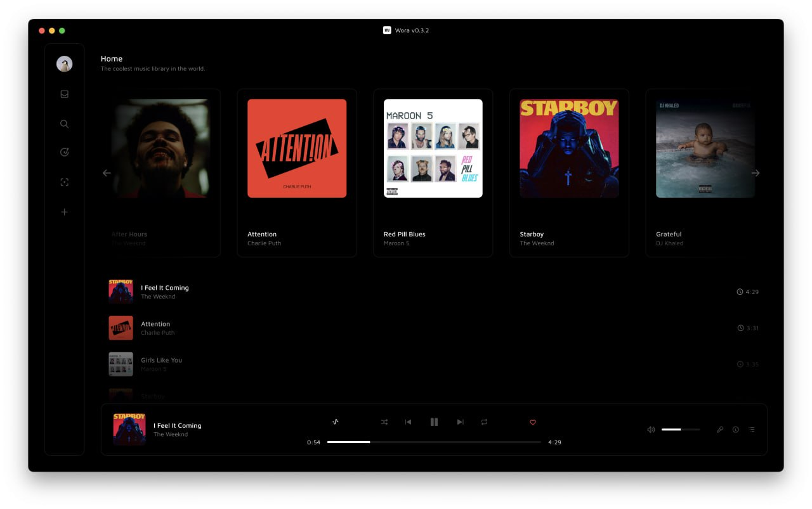
Task: Open track info icon in player
Action: point(736,429)
